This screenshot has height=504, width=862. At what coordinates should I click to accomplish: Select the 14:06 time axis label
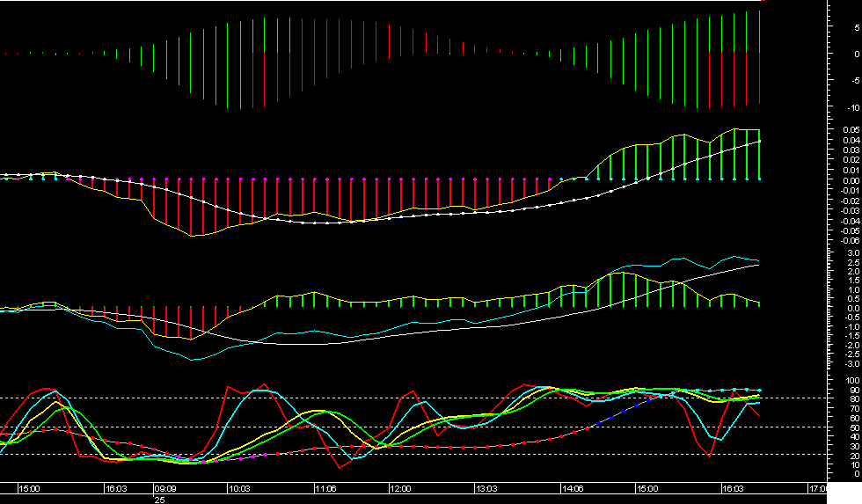(572, 488)
